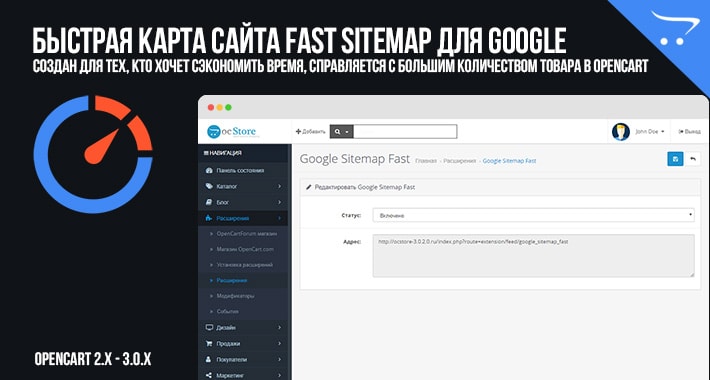Click the pencil icon beside Редактировать
The height and width of the screenshot is (380, 710).
[309, 187]
